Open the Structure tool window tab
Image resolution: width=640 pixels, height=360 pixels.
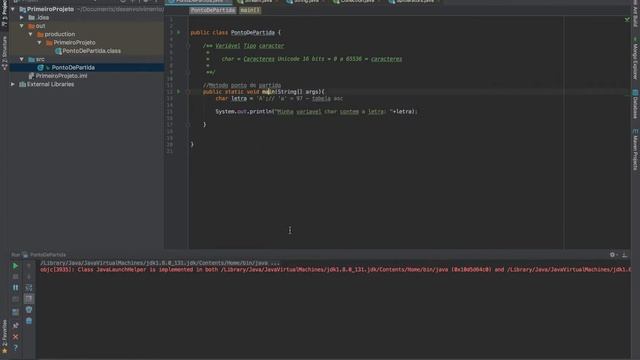coord(4,53)
